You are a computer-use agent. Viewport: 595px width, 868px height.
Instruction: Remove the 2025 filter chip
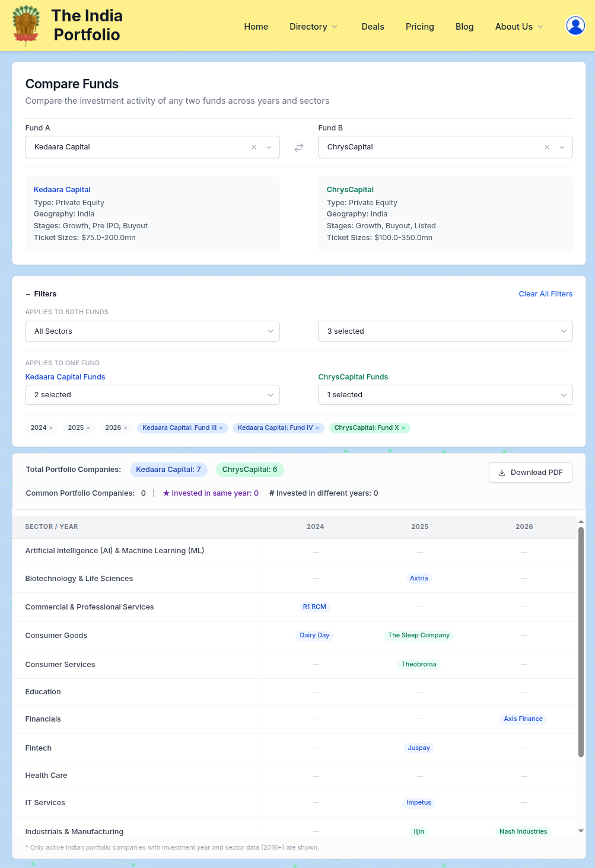(x=88, y=428)
